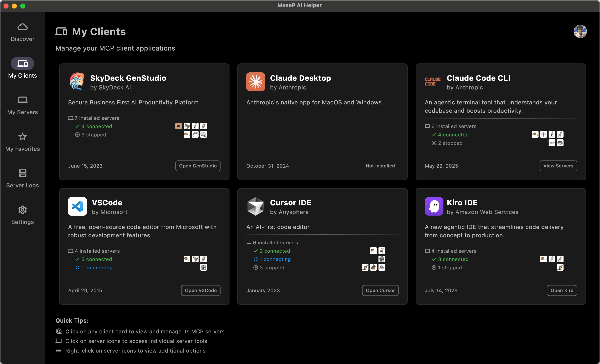Click the prairie dog server icon in Cursor IDE
This screenshot has width=600, height=364.
[365, 267]
